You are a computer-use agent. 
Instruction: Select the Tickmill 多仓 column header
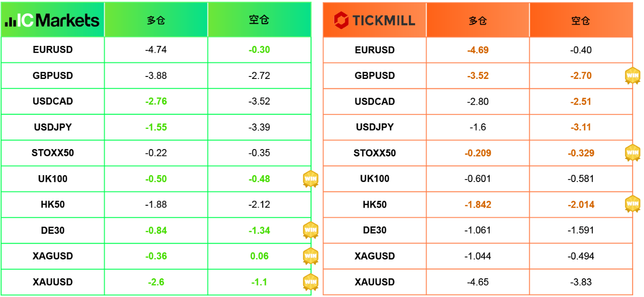(478, 20)
